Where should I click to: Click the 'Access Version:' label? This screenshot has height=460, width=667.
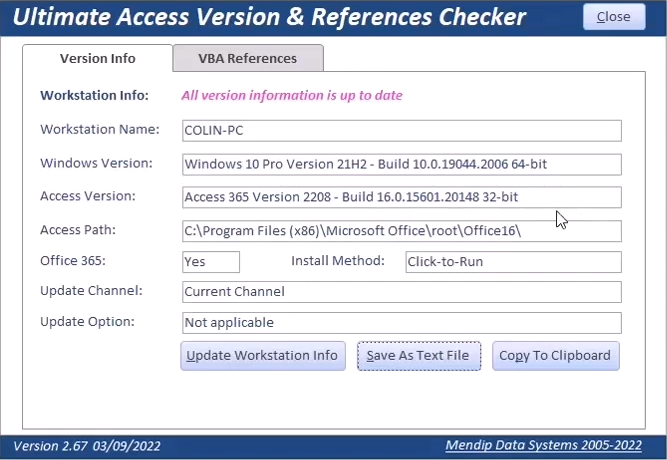pos(88,196)
